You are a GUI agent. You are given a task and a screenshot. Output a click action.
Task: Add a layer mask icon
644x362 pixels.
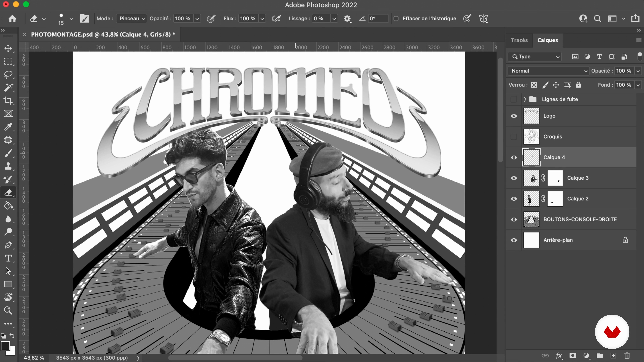[x=573, y=355]
